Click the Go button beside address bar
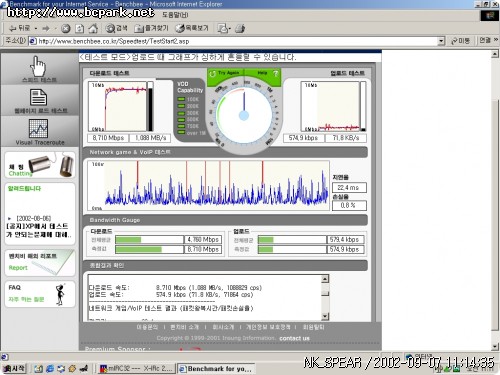 [460, 41]
